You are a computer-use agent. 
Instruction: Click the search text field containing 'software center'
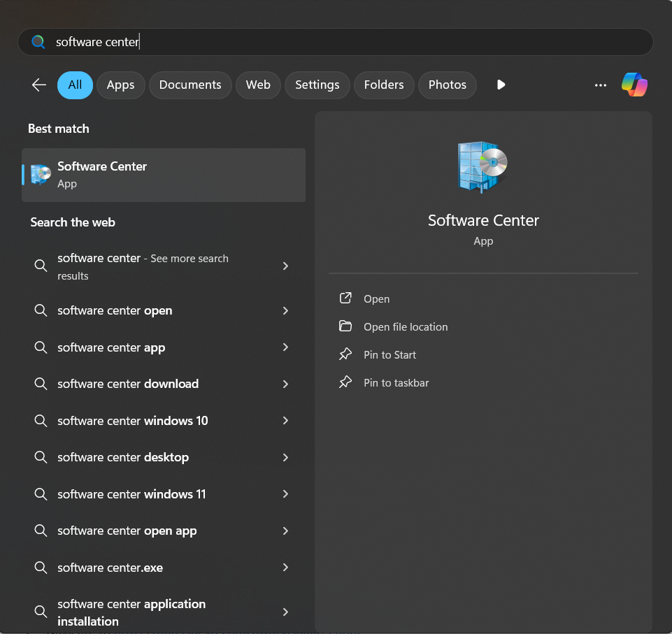click(335, 42)
